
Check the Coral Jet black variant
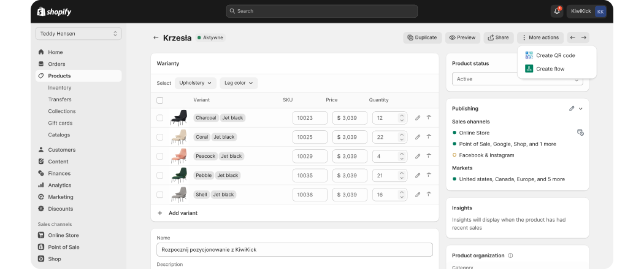pos(160,137)
